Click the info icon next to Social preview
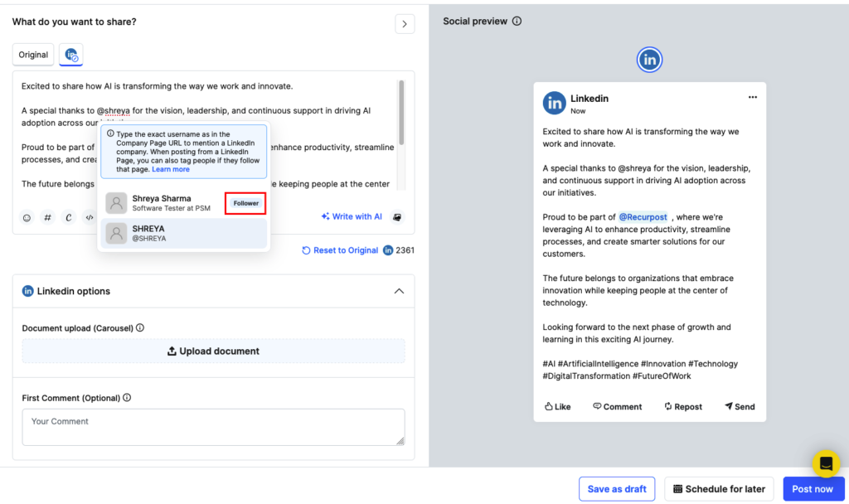The image size is (849, 504). point(517,21)
